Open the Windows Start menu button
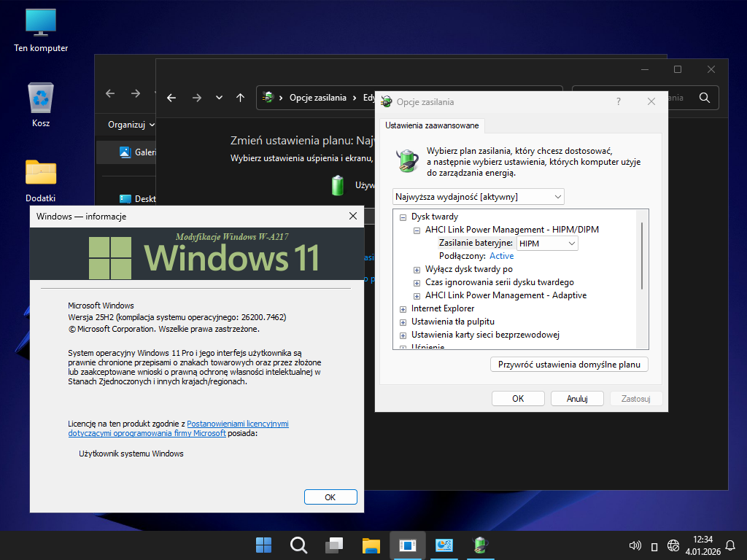The width and height of the screenshot is (747, 560). click(x=263, y=545)
